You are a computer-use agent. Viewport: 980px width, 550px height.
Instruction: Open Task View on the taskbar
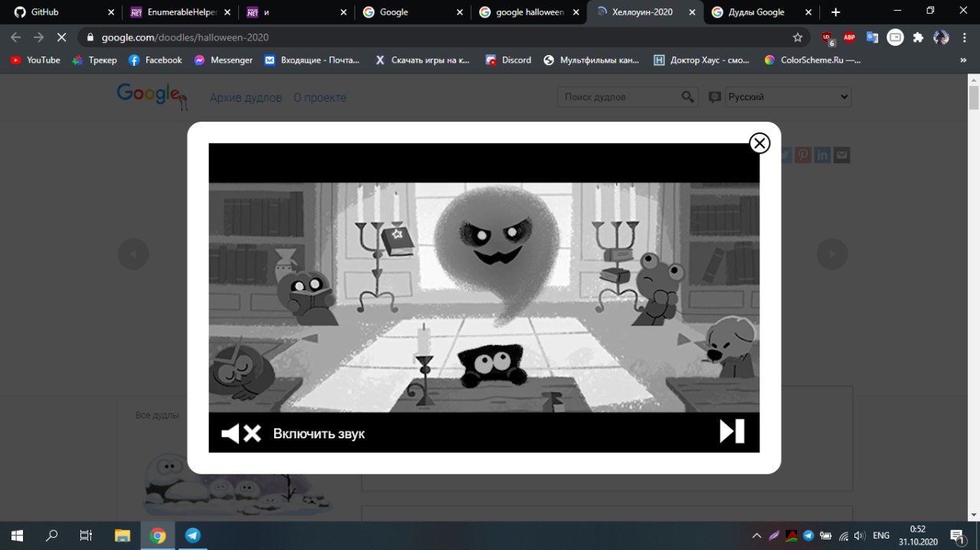[x=86, y=535]
